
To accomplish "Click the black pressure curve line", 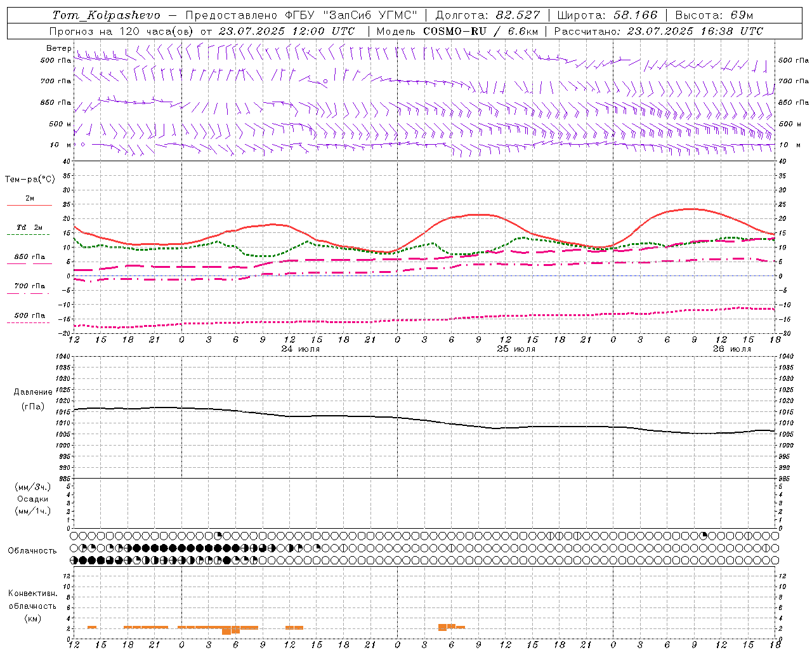I will (x=424, y=420).
